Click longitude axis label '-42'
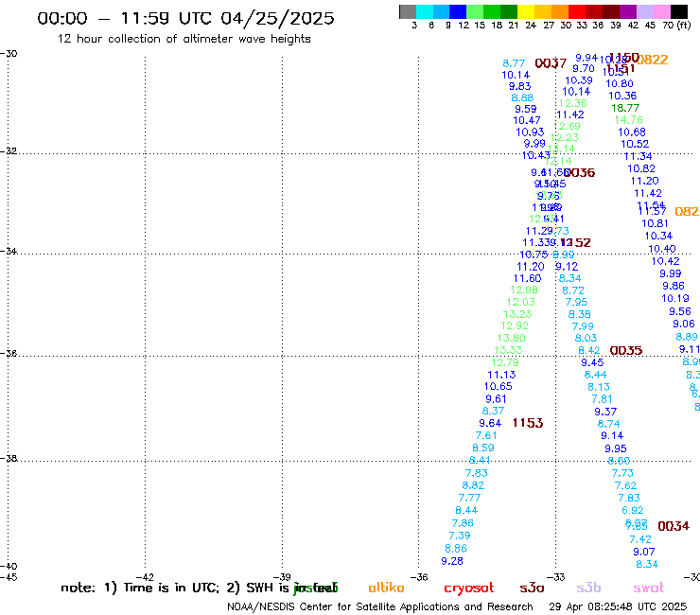This screenshot has width=700, height=615. click(x=144, y=577)
